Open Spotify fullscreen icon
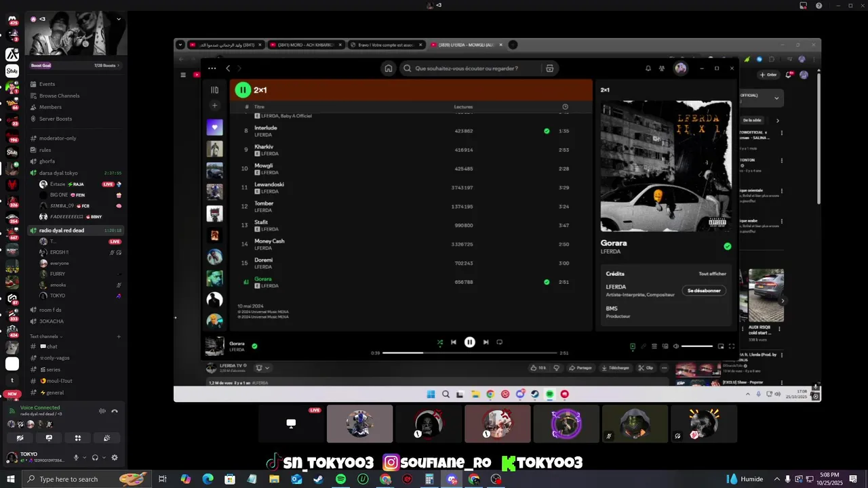Image resolution: width=868 pixels, height=488 pixels. pos(732,346)
